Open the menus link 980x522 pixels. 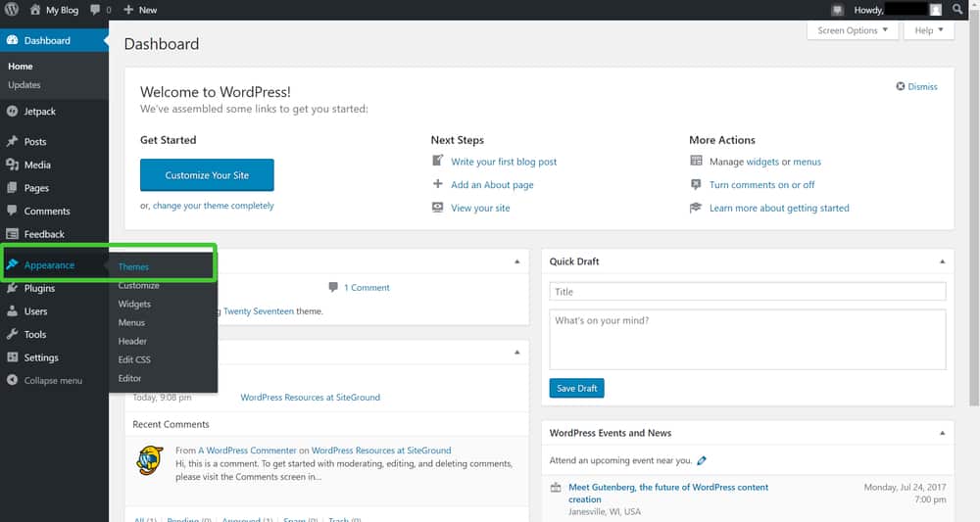[x=807, y=162]
